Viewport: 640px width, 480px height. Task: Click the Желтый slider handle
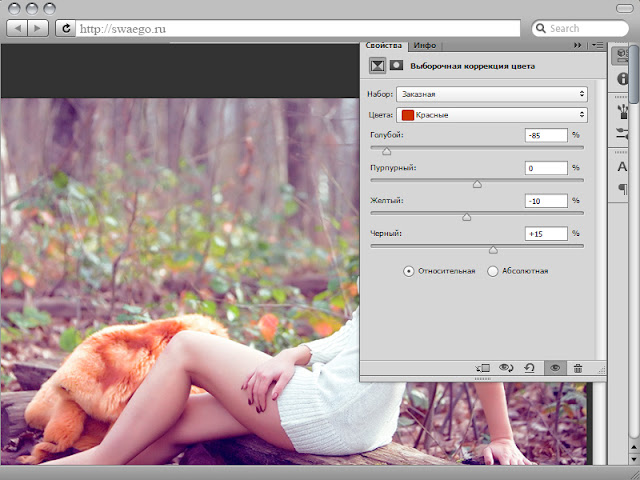[x=467, y=217]
